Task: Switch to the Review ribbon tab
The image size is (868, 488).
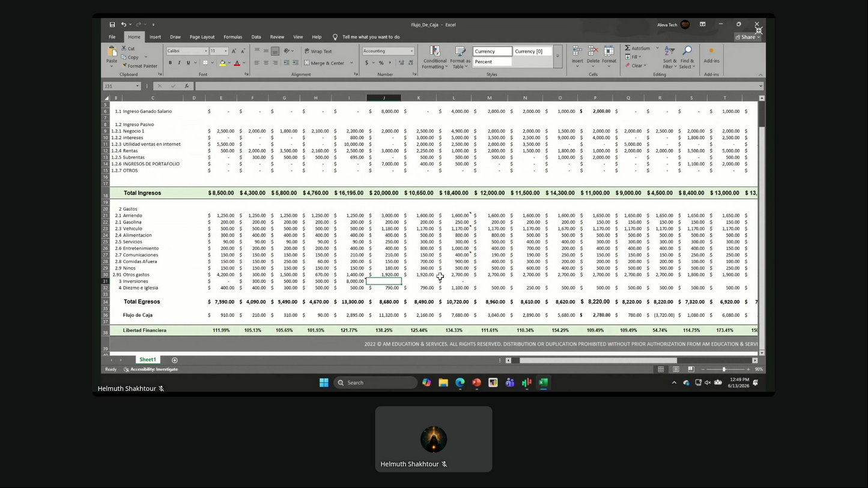Action: point(277,37)
